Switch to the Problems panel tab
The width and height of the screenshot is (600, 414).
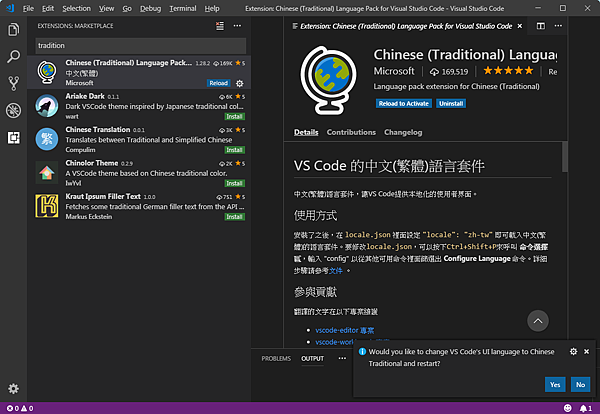[276, 359]
